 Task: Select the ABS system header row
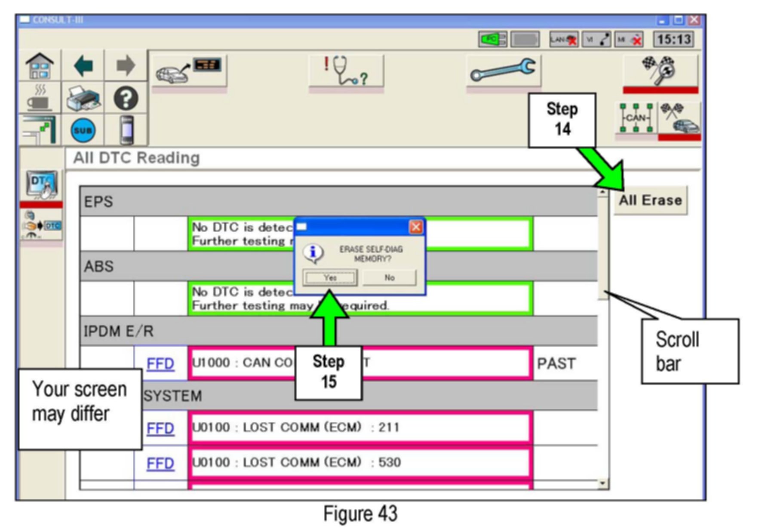338,266
